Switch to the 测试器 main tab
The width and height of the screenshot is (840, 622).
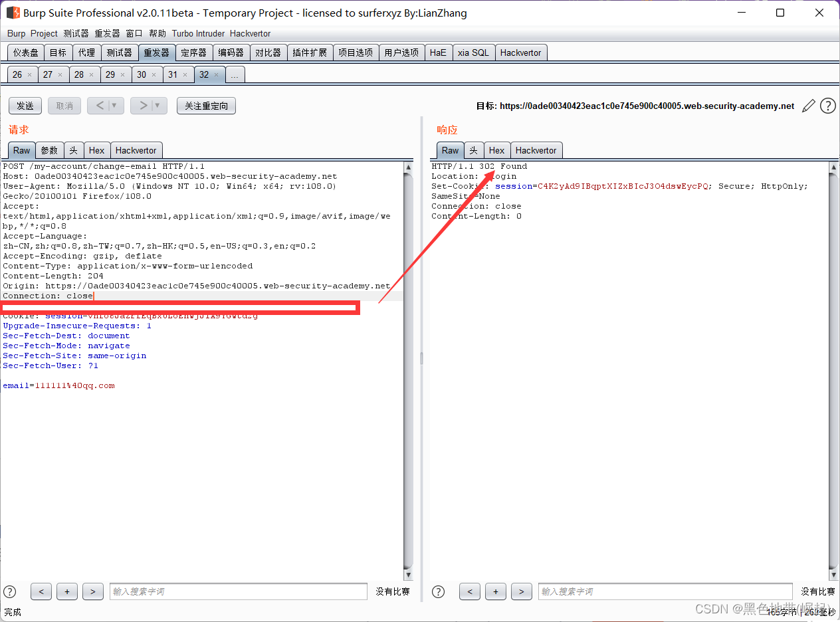click(120, 52)
